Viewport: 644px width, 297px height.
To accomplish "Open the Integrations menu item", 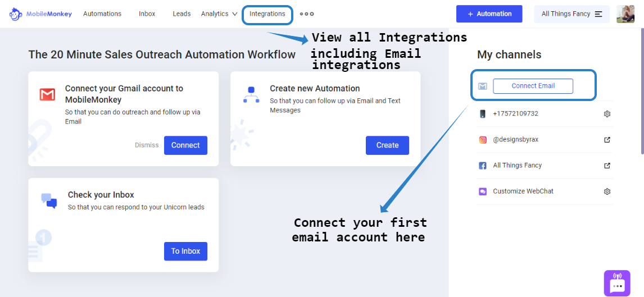I will [267, 14].
